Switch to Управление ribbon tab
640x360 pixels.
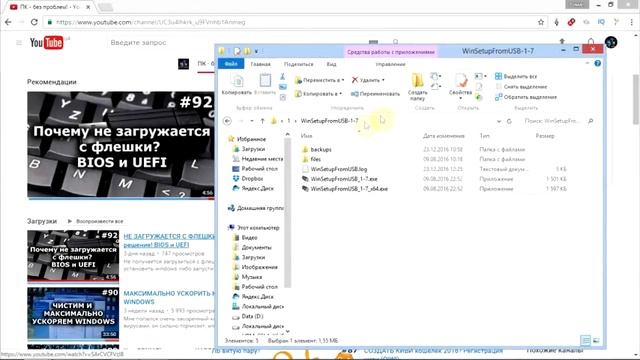coord(391,64)
